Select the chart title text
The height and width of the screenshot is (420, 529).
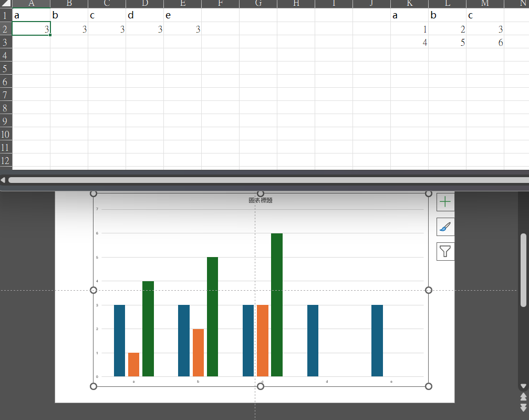click(261, 200)
